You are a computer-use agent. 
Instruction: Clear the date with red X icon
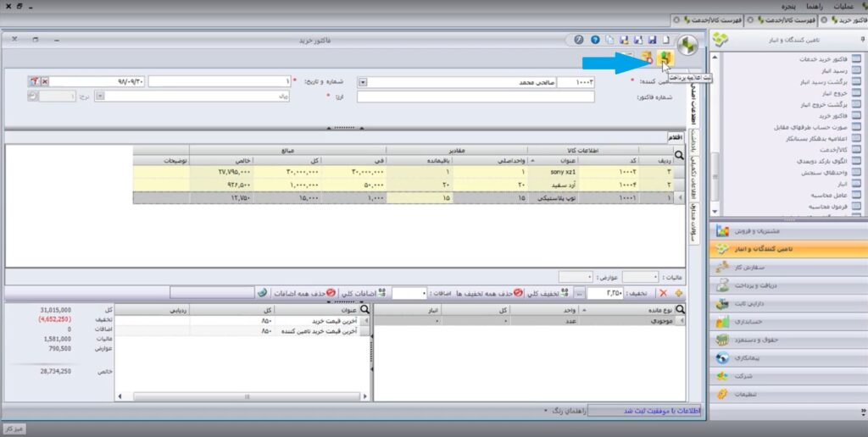[45, 81]
